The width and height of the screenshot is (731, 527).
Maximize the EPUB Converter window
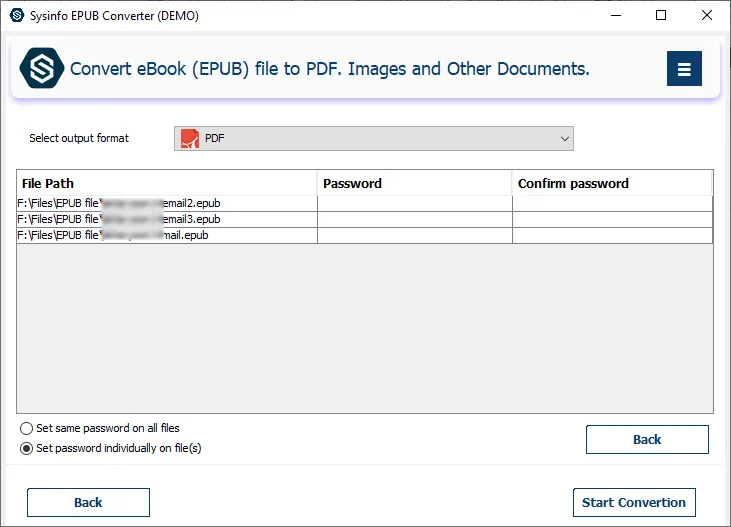coord(661,16)
